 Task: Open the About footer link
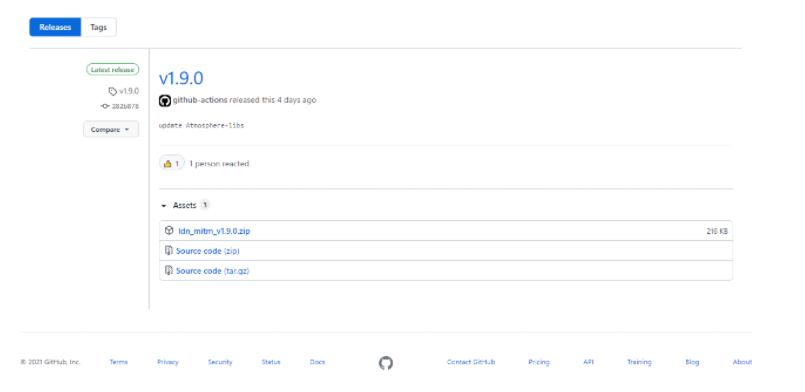(x=742, y=362)
